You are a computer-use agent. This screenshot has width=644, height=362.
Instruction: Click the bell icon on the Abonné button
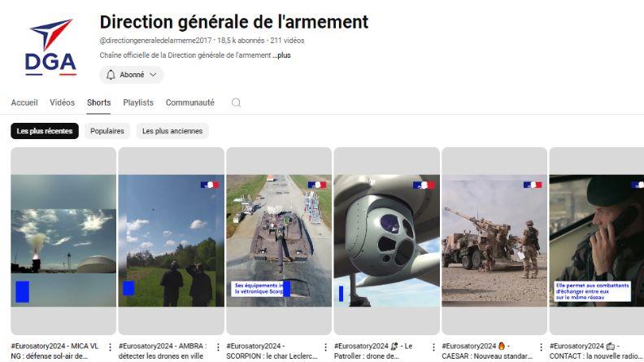tap(111, 75)
